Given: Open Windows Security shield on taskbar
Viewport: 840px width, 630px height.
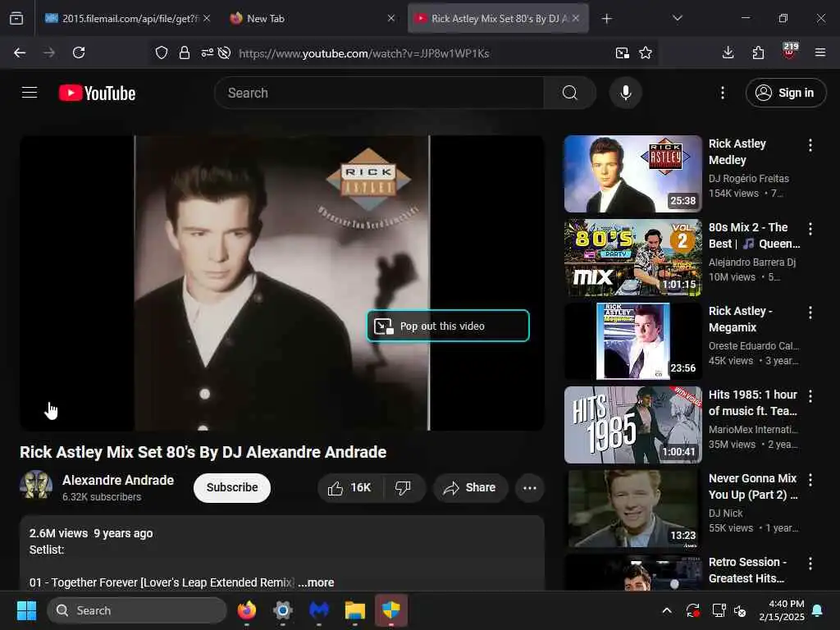Looking at the screenshot, I should coord(391,610).
